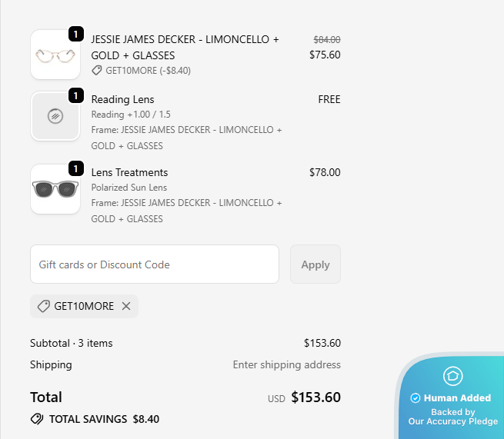This screenshot has height=439, width=504.
Task: Click the quantity badge on the Lens Treatments thumbnail
Action: point(75,168)
